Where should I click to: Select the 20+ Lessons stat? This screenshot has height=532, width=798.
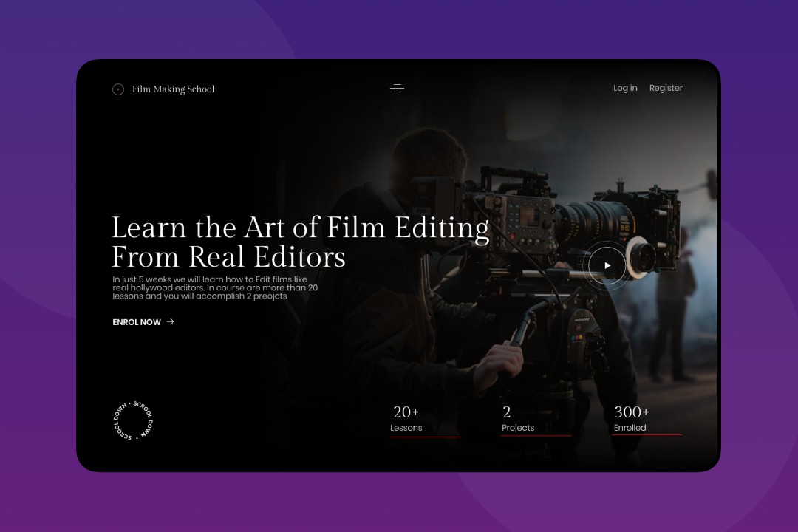[x=425, y=420]
